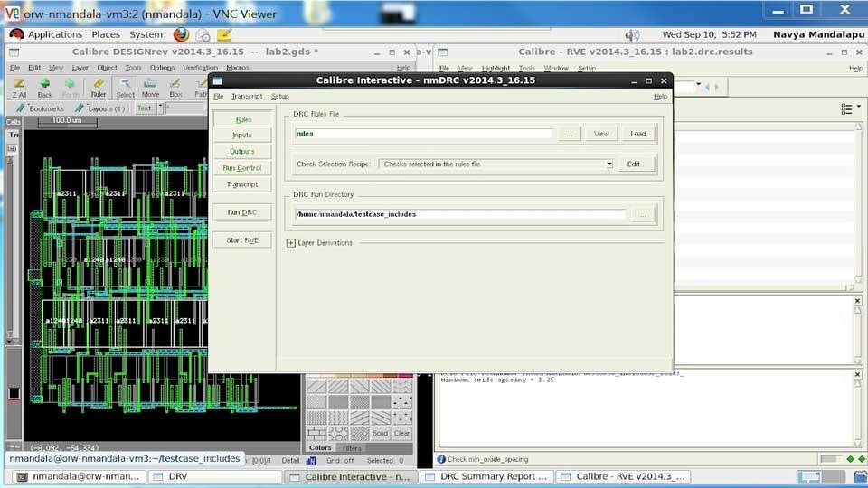
Task: Open the Layer menu in DESIGNrev
Action: (x=80, y=68)
